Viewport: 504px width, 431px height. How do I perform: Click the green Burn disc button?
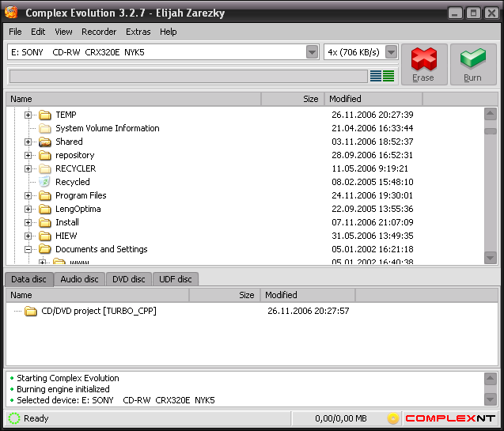(472, 63)
